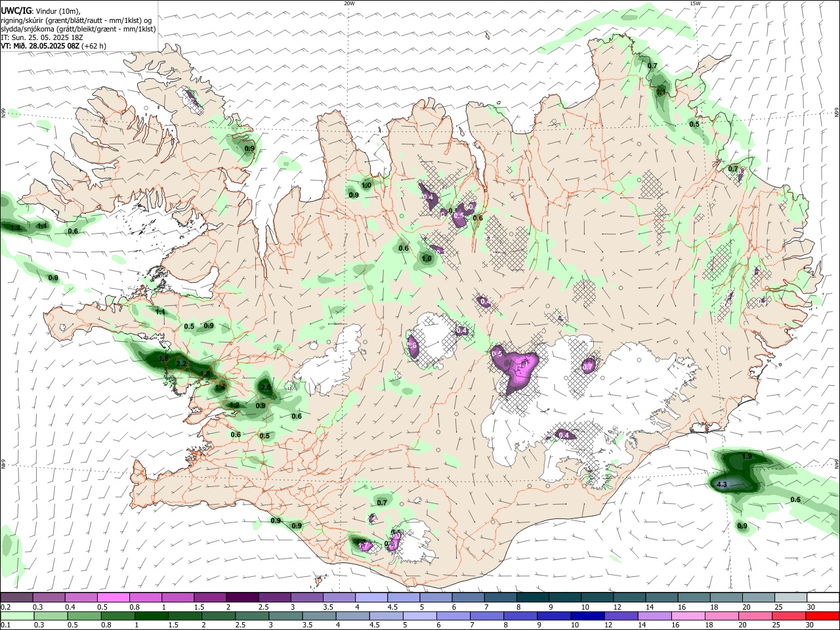Screen dimensions: 840x630
Task: Select the light pink rain swatch for 16–18
Action: click(686, 615)
